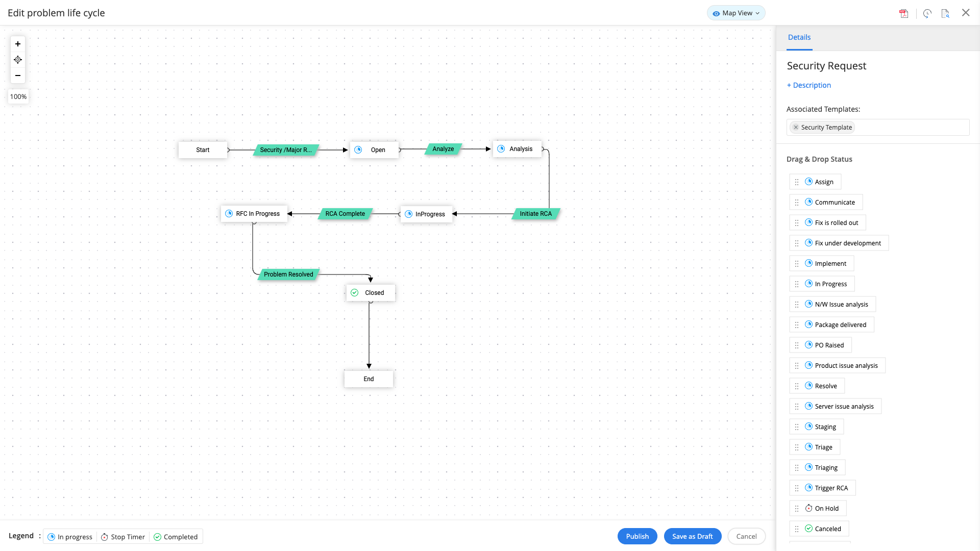Click the zoom out minus button

[x=18, y=76]
